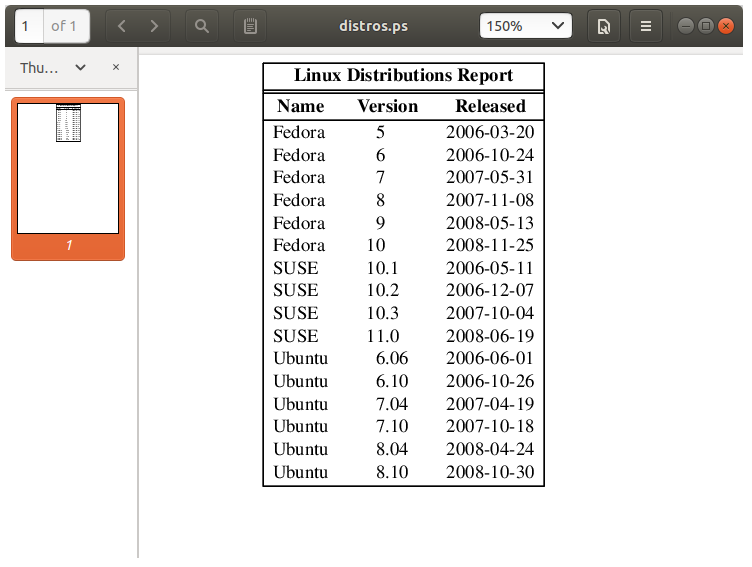Open the file options document icon
The width and height of the screenshot is (752, 567).
pos(604,26)
